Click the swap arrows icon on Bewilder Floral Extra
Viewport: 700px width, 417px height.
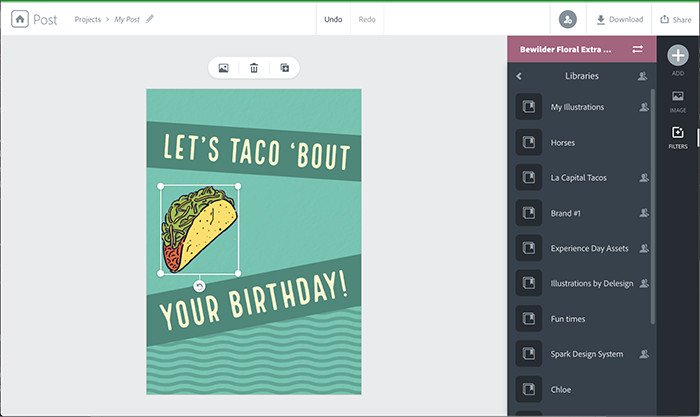tap(638, 49)
